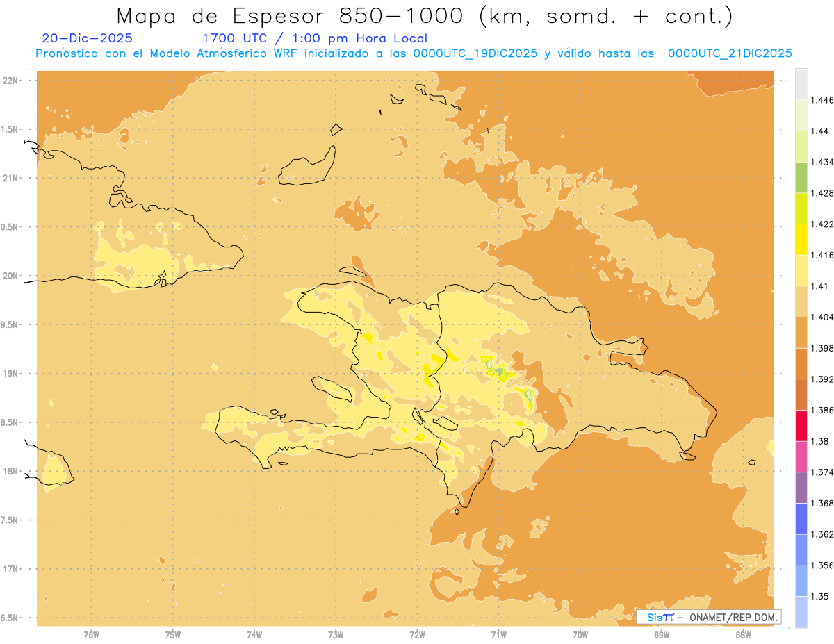Click the yellow-green swatch between 1.422 and 1.428
Screen dimensions: 834x644
click(801, 208)
